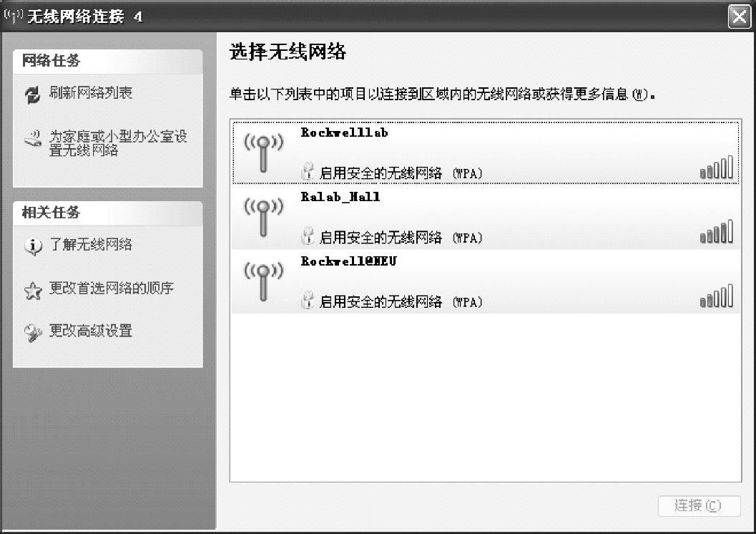Click signal strength bars of Rockwell@NEU
Viewport: 756px width, 534px height.
717,296
